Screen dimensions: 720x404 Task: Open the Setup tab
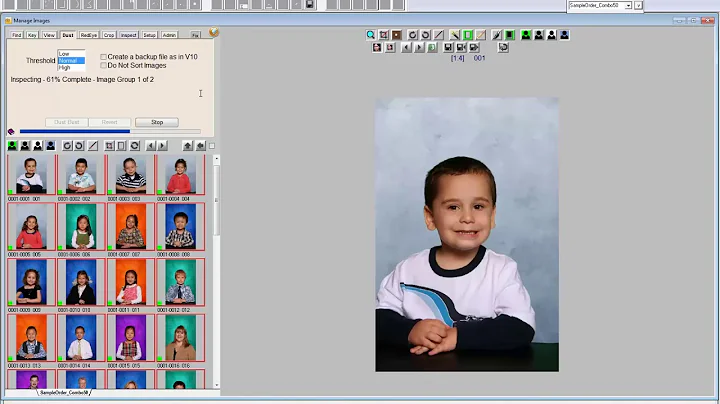pos(149,35)
